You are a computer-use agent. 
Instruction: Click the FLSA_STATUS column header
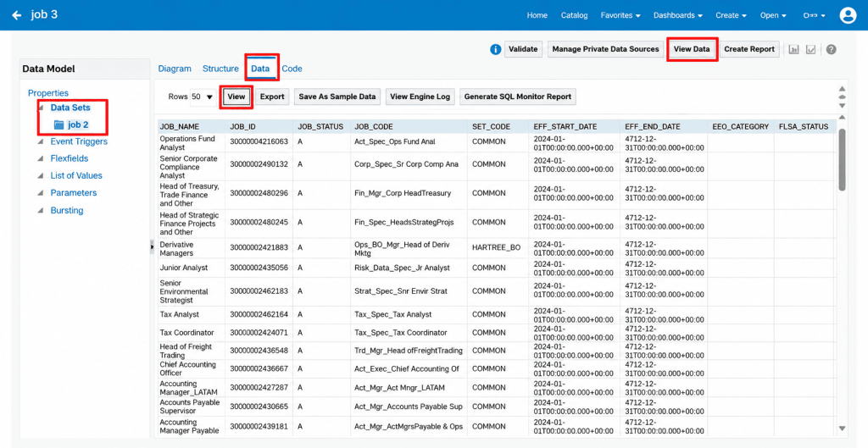(x=804, y=127)
